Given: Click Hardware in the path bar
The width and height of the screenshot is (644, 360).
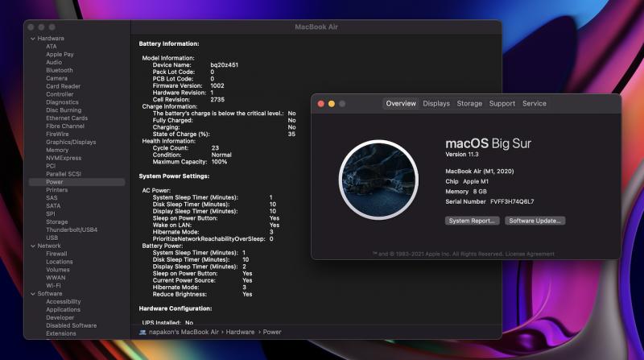Looking at the screenshot, I should (240, 332).
